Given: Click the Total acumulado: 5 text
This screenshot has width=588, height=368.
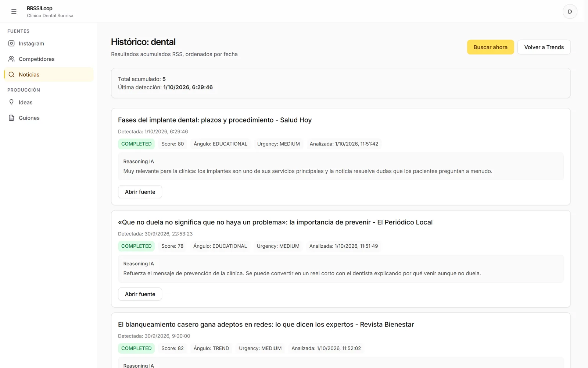Looking at the screenshot, I should click(x=142, y=79).
